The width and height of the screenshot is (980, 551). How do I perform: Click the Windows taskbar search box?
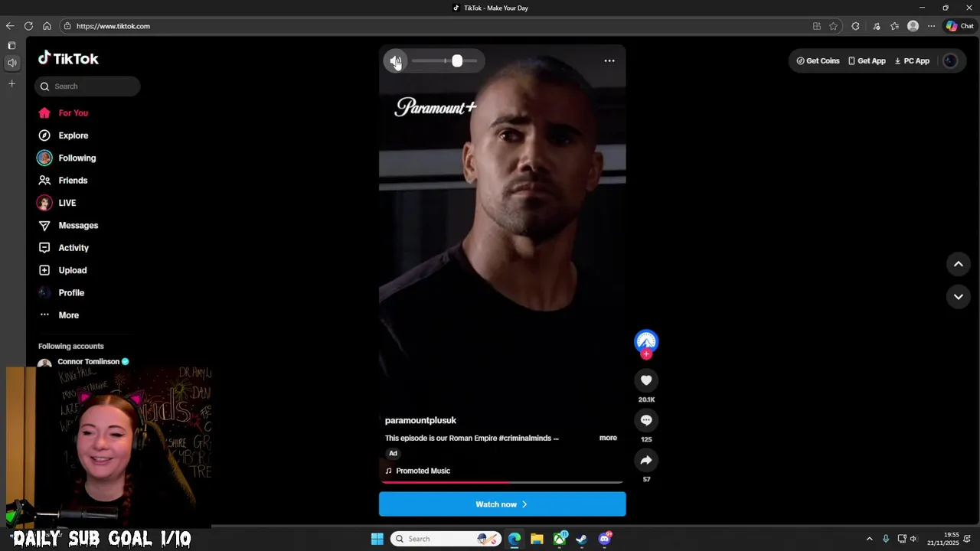[x=446, y=539]
